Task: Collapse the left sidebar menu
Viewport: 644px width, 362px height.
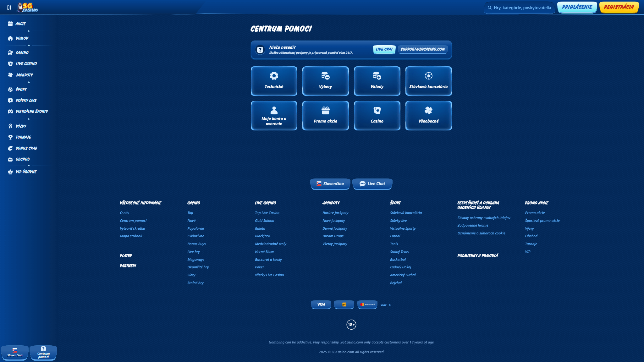Action: (9, 7)
